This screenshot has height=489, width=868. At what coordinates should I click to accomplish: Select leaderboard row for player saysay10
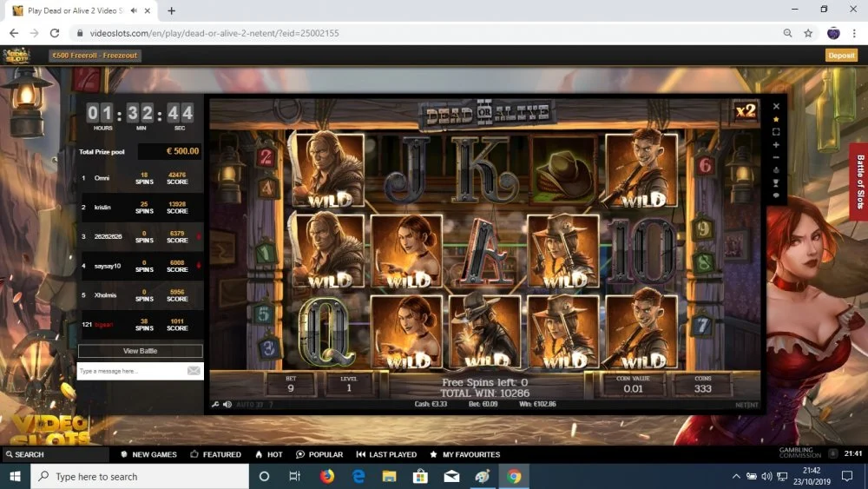[x=141, y=267]
